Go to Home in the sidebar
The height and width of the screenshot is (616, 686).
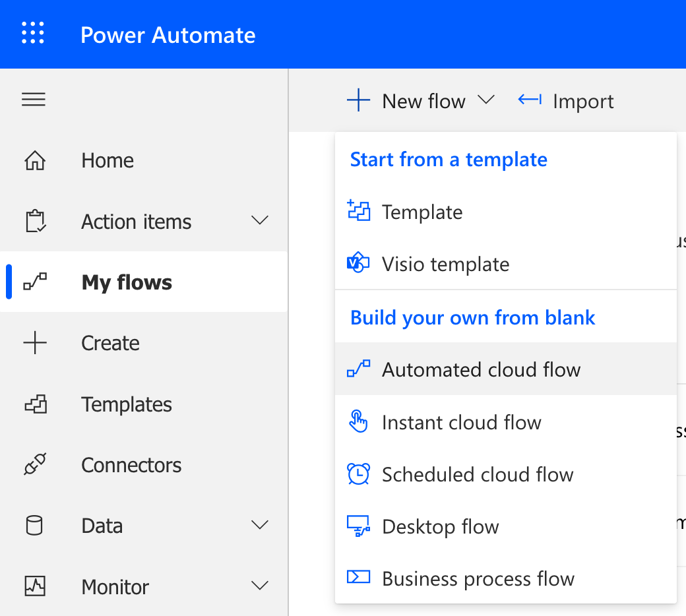[144, 160]
